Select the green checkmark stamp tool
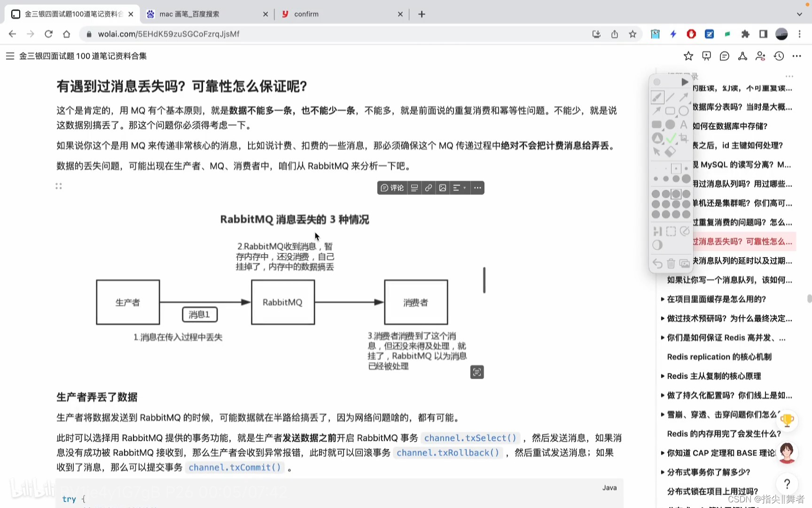Image resolution: width=812 pixels, height=508 pixels. [x=671, y=138]
